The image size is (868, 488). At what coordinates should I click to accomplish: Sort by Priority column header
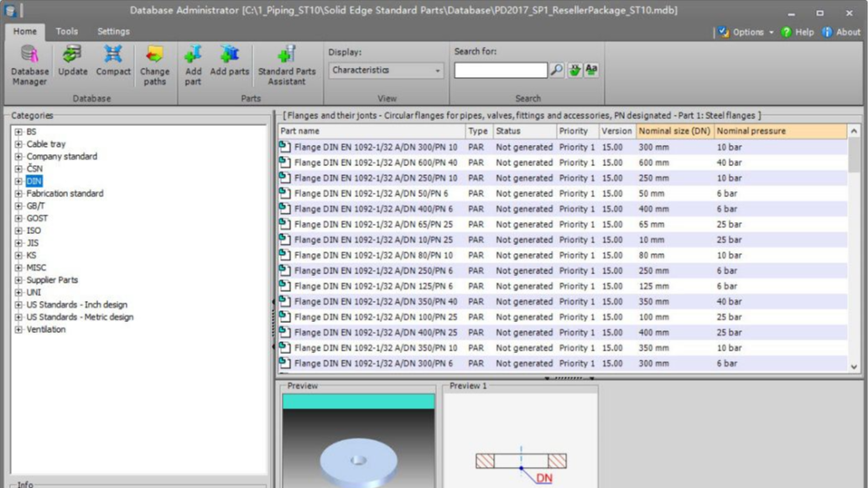pos(578,131)
